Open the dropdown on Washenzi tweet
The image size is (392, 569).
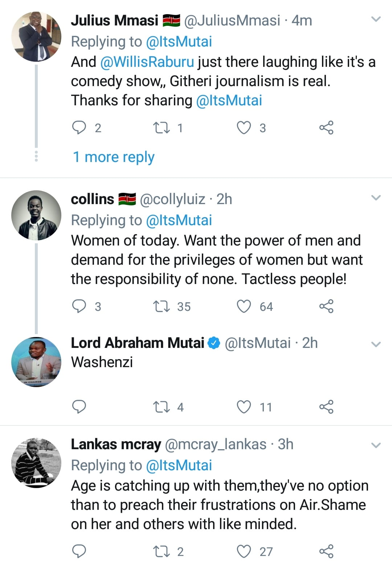pyautogui.click(x=376, y=344)
